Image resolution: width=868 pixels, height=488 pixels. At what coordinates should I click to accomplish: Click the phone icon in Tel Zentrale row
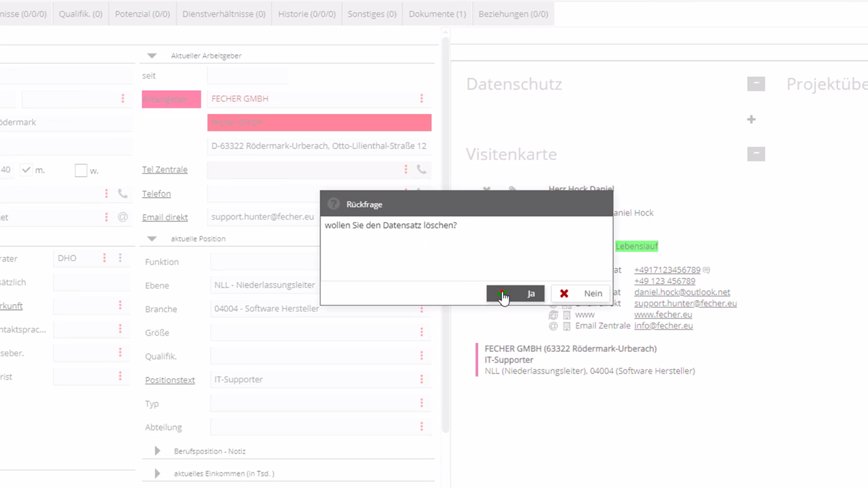(422, 169)
